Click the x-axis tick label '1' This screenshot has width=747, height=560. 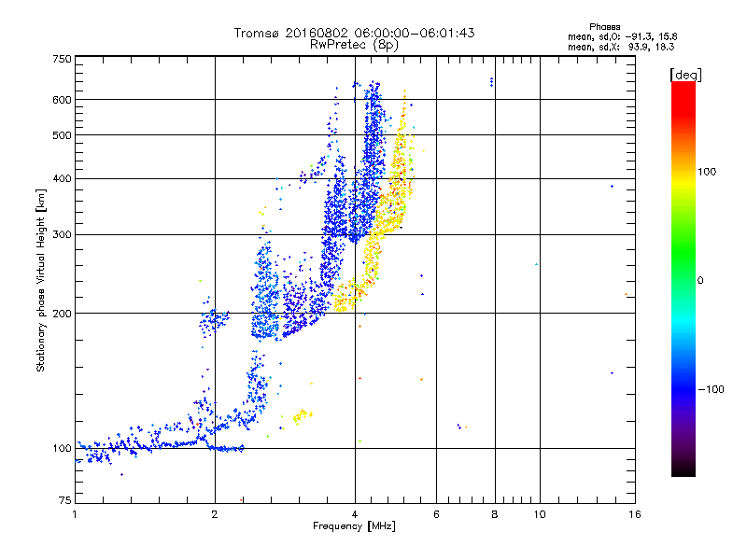[75, 514]
